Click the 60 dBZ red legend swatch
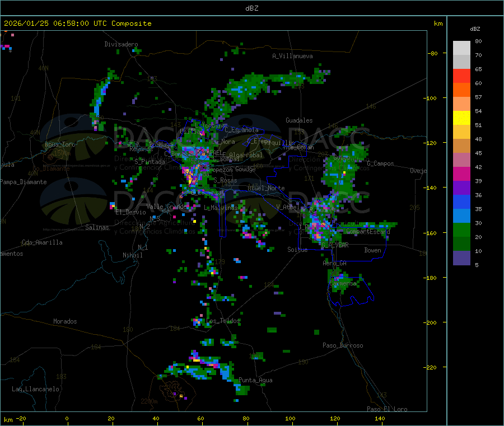504x426 pixels. coord(461,76)
